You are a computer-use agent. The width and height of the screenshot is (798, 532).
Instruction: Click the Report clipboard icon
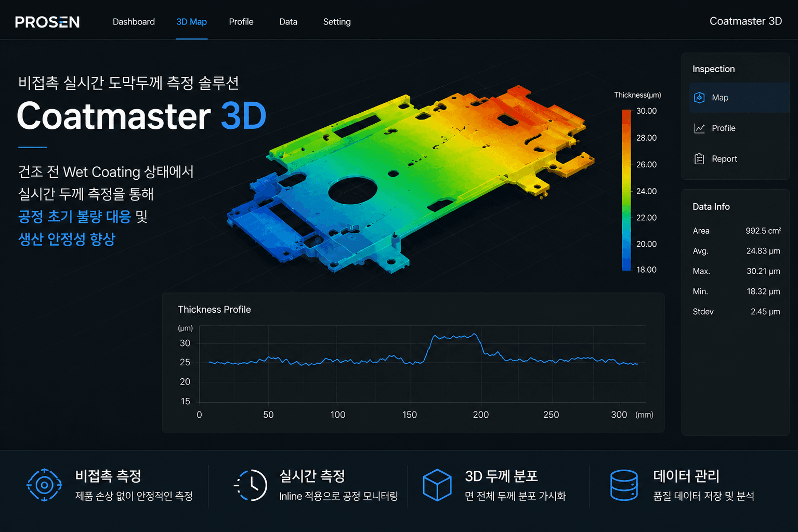(x=699, y=159)
